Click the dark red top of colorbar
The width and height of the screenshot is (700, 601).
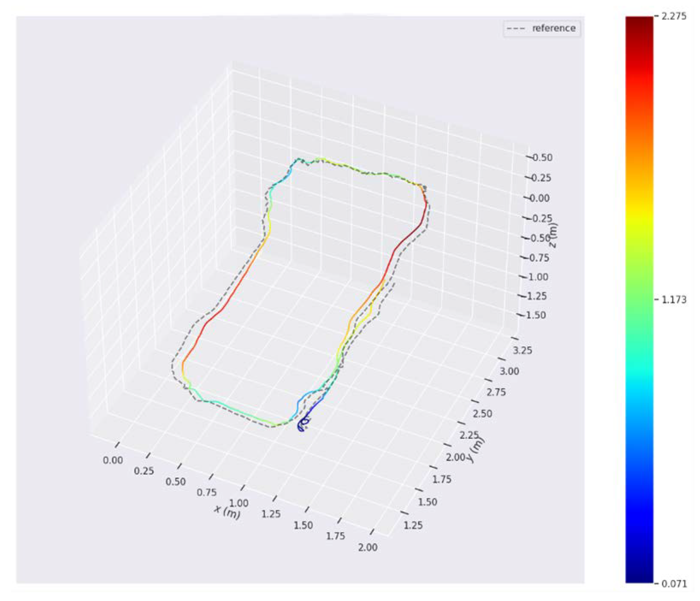(639, 22)
